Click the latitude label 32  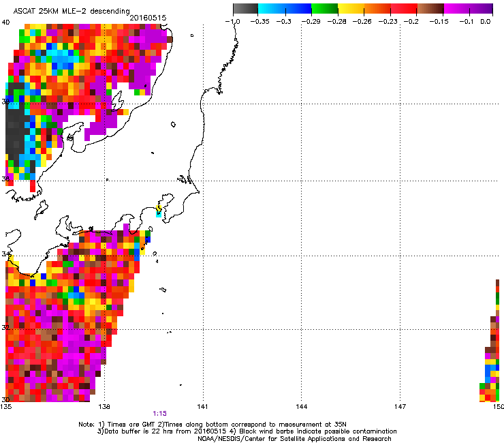pyautogui.click(x=5, y=328)
